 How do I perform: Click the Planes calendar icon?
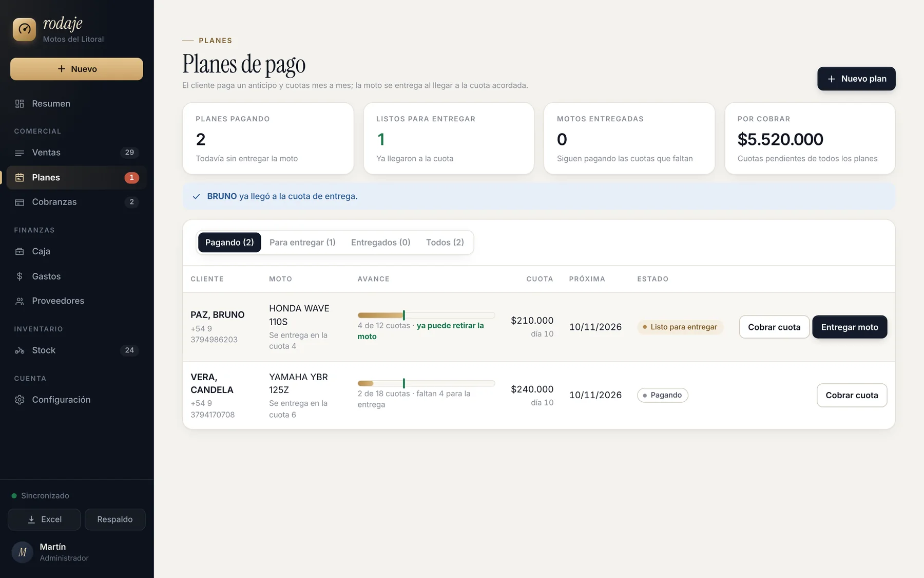pos(20,178)
